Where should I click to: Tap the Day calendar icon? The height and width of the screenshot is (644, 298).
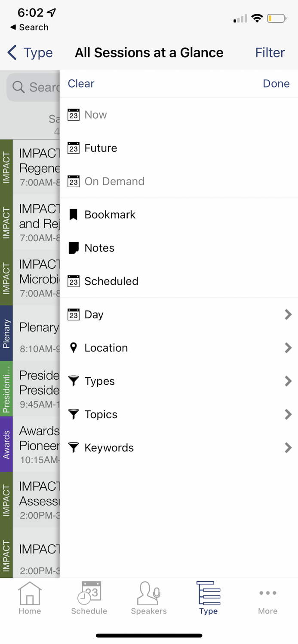[74, 314]
